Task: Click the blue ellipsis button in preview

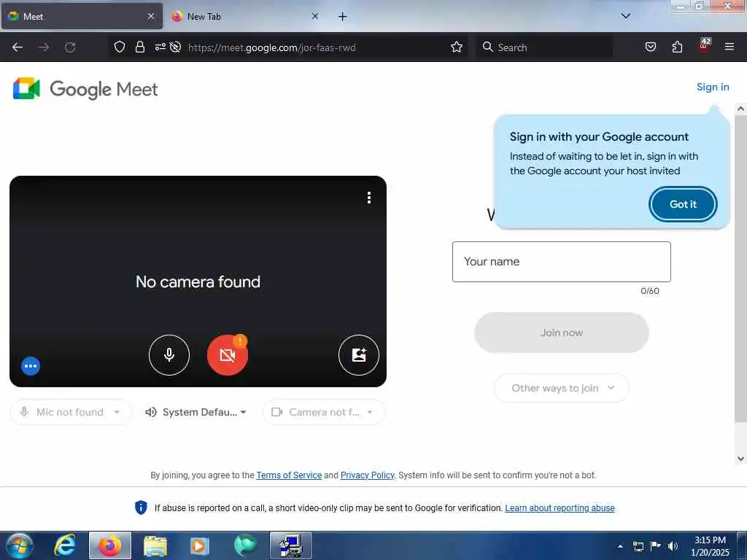Action: (x=31, y=366)
